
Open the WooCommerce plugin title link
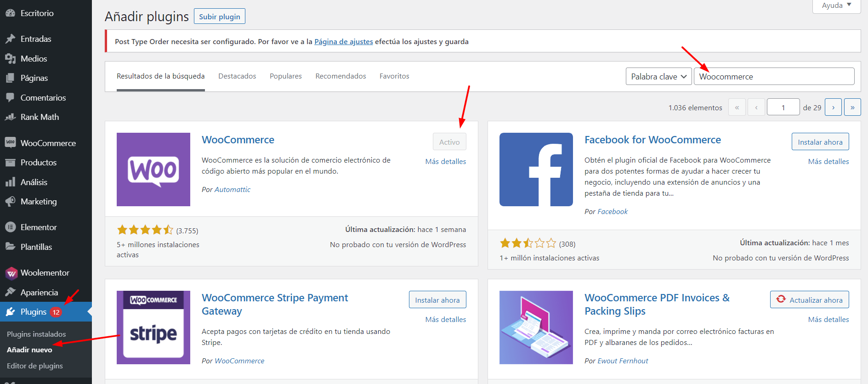(x=238, y=140)
